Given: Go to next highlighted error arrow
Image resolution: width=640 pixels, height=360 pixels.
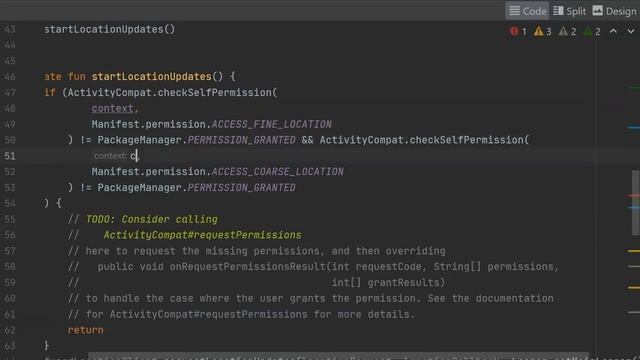Looking at the screenshot, I should [x=631, y=31].
